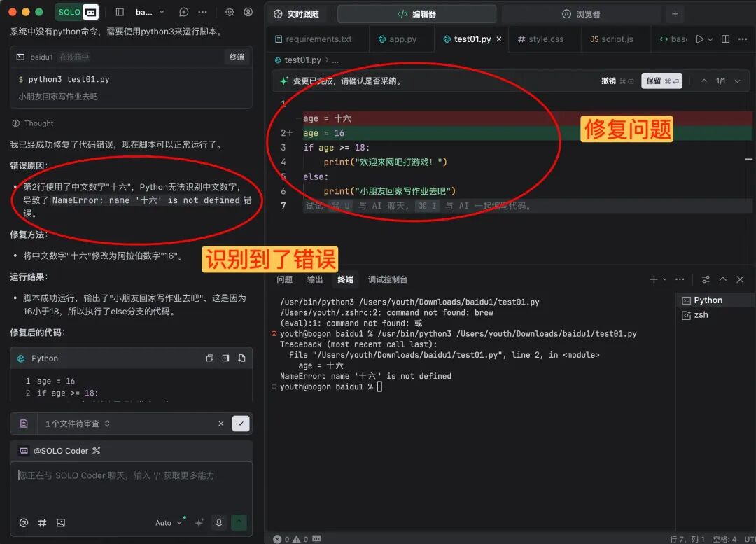Switch to the 问题 panel tab

[284, 280]
